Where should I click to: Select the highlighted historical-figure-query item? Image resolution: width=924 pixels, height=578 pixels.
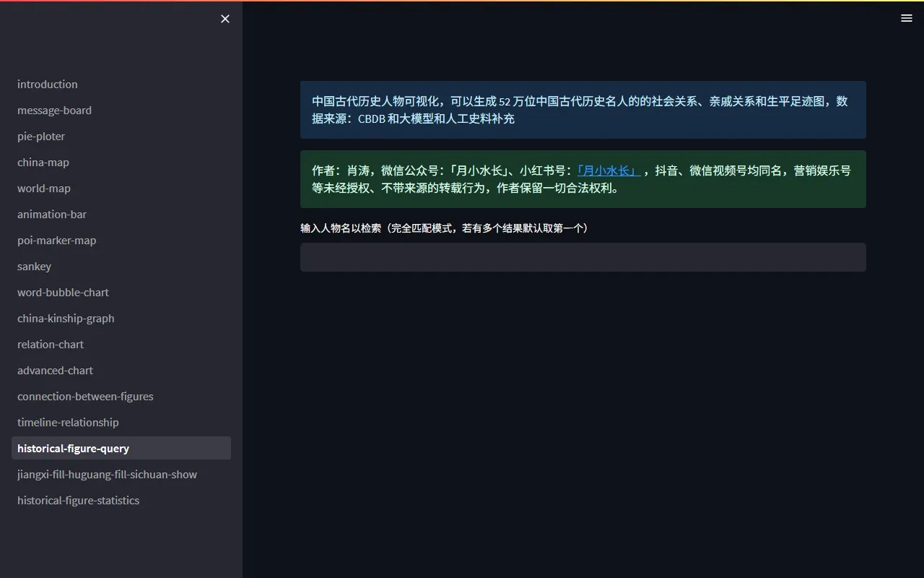pos(73,448)
